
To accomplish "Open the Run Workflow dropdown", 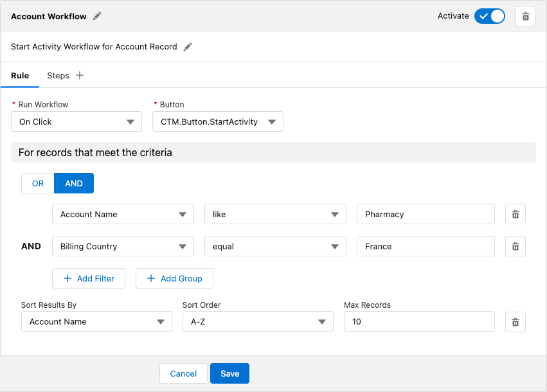I will (x=76, y=121).
